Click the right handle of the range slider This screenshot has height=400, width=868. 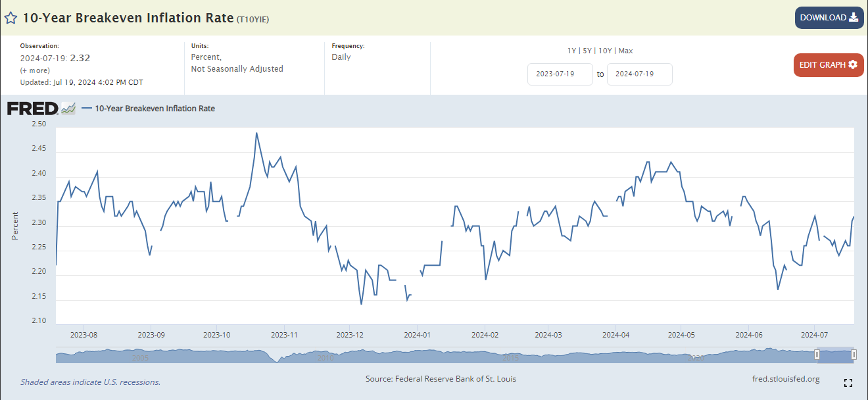(x=854, y=355)
